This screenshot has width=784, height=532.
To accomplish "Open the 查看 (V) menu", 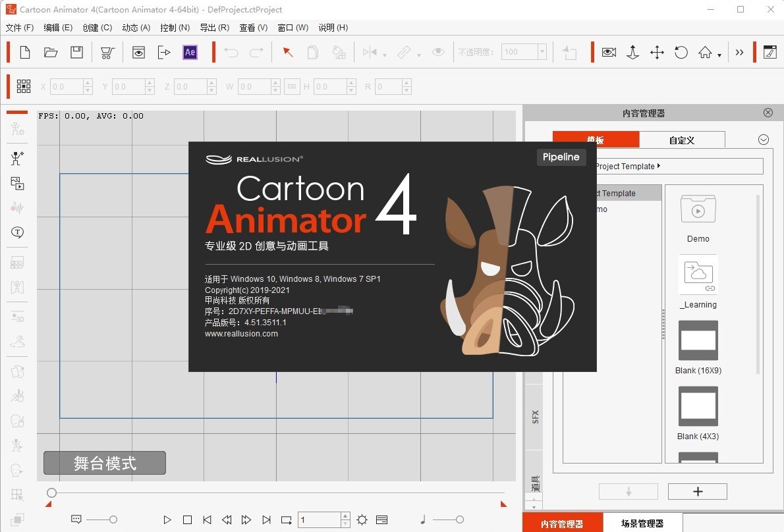I will (254, 28).
